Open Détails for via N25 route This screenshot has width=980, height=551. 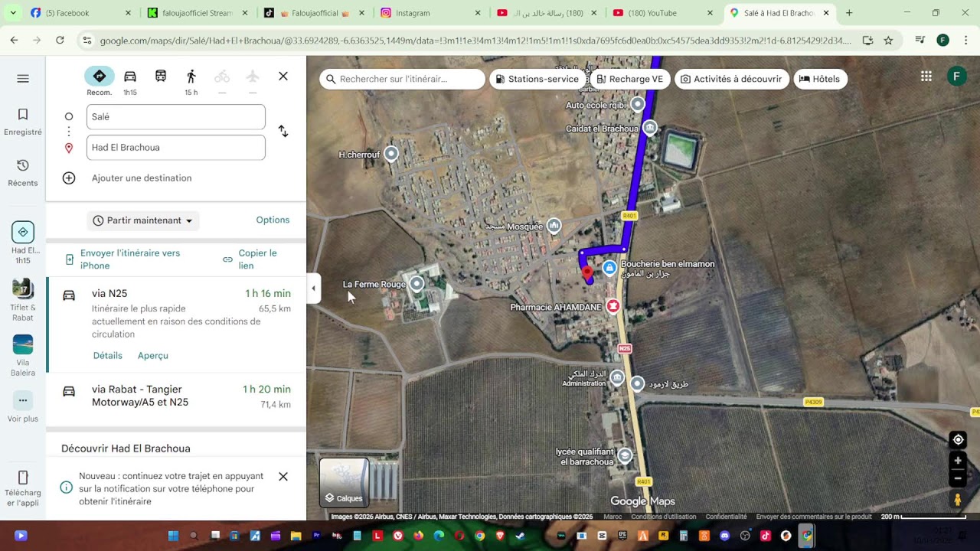click(108, 356)
